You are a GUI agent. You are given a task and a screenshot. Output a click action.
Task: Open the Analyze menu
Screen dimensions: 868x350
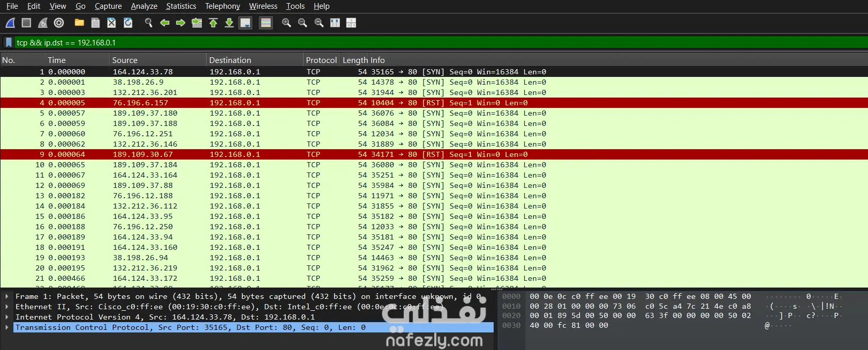coord(144,6)
